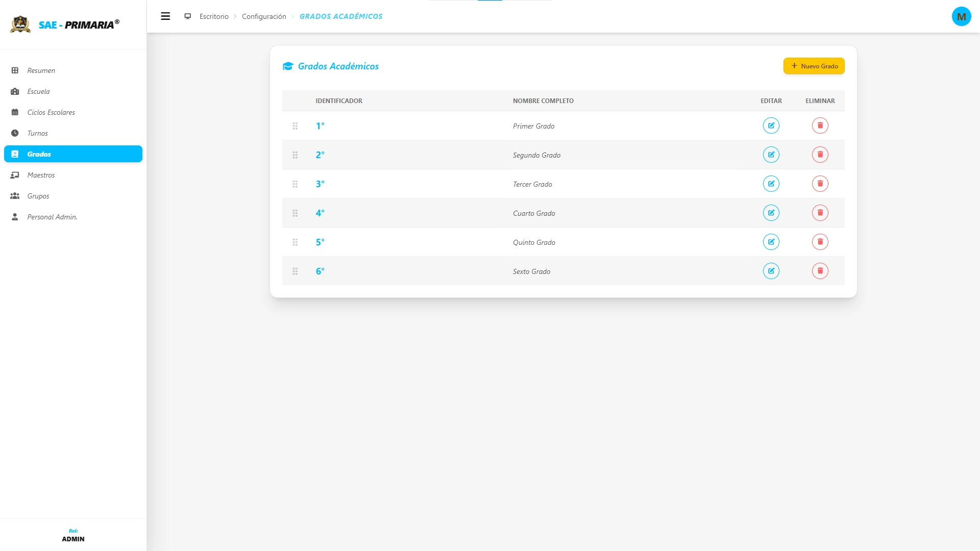Screen dimensions: 980x551
Task: Remove Sexto Grado with the trash icon
Action: click(x=820, y=271)
